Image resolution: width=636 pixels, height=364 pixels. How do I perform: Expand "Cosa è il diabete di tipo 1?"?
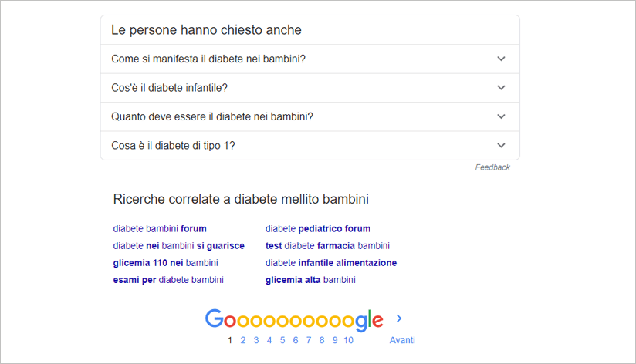(x=310, y=146)
